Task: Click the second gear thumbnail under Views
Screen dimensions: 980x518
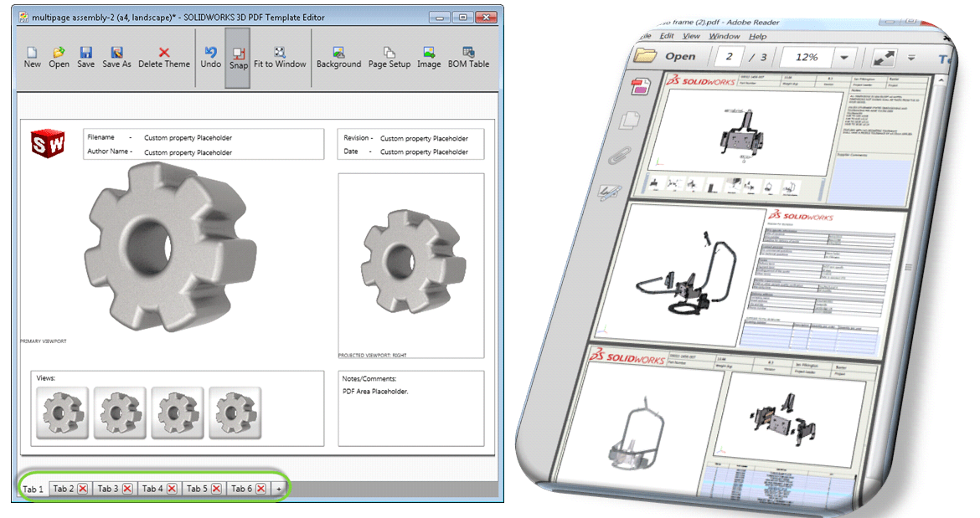Action: pyautogui.click(x=120, y=413)
